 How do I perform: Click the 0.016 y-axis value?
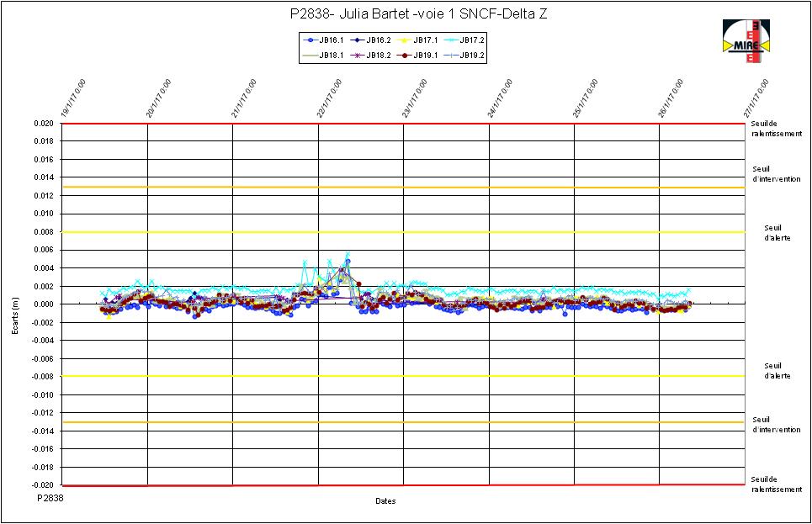pyautogui.click(x=44, y=160)
